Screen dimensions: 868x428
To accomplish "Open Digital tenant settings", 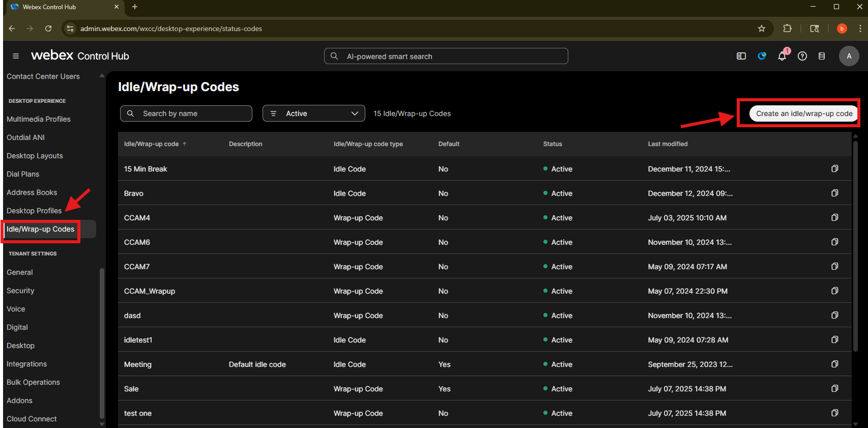I will coord(17,327).
